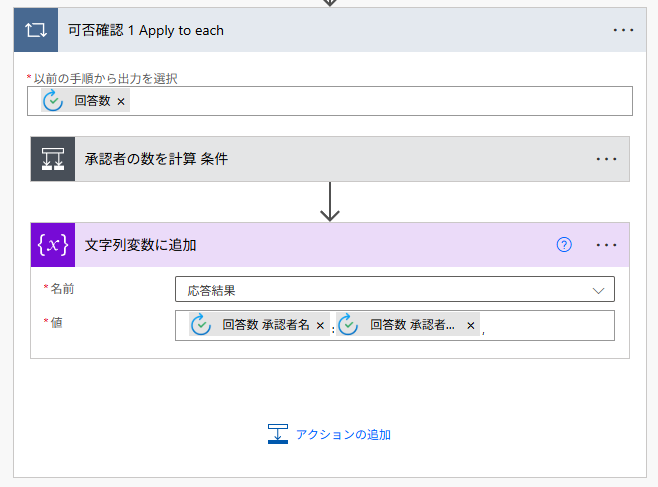Click the approval icon on the 回答数 token
658x487 pixels.
tap(53, 101)
